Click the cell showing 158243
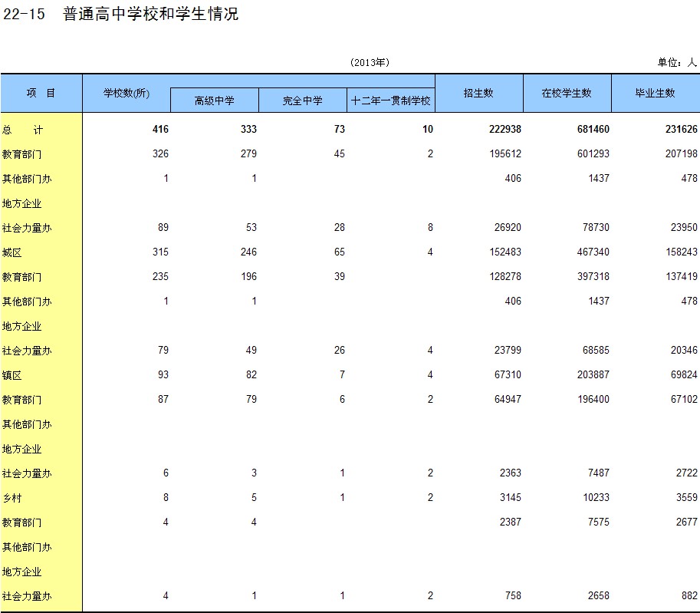The height and width of the screenshot is (613, 700). 682,252
